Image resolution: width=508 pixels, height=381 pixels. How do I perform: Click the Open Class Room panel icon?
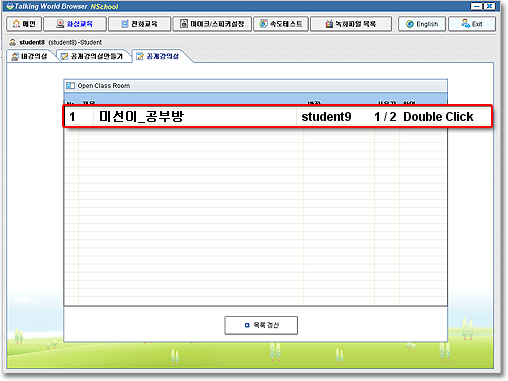(70, 86)
